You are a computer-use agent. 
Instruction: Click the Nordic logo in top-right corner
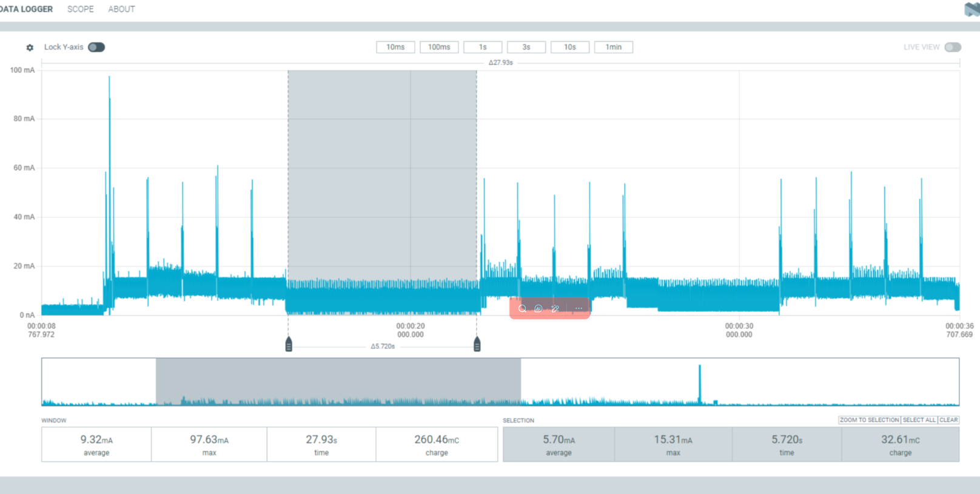coord(972,9)
